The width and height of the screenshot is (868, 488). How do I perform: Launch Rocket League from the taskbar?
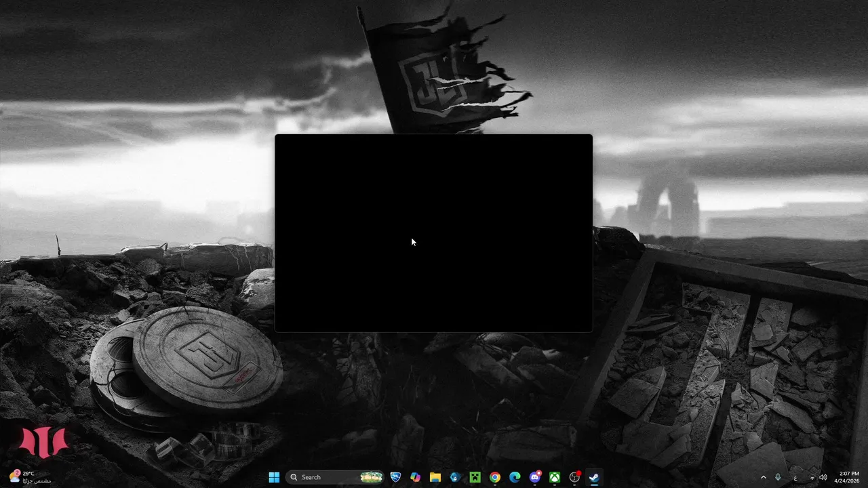[395, 477]
